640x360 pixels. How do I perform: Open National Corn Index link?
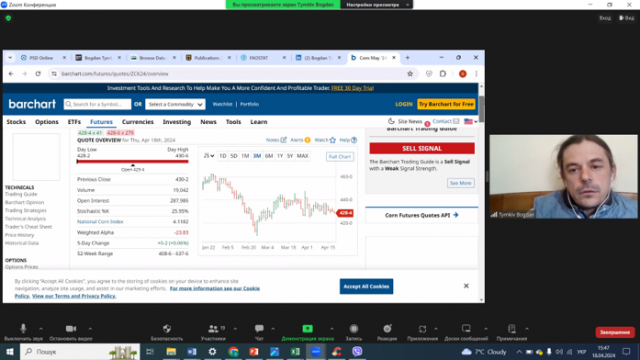click(x=100, y=222)
